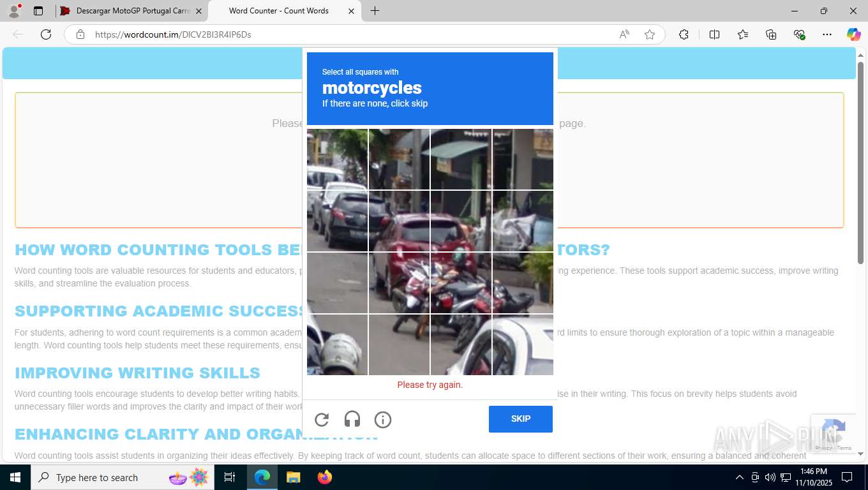Open captcha help info icon
The height and width of the screenshot is (490, 868).
(383, 419)
